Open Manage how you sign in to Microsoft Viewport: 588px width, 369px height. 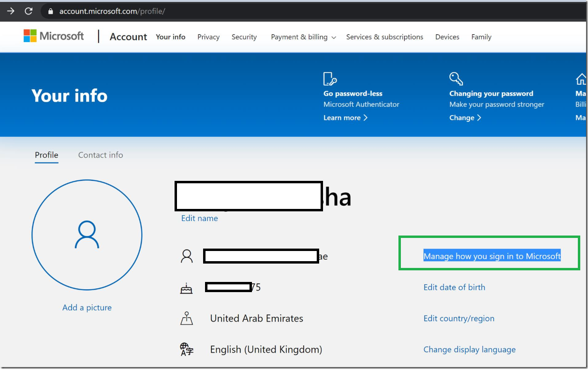coord(492,256)
